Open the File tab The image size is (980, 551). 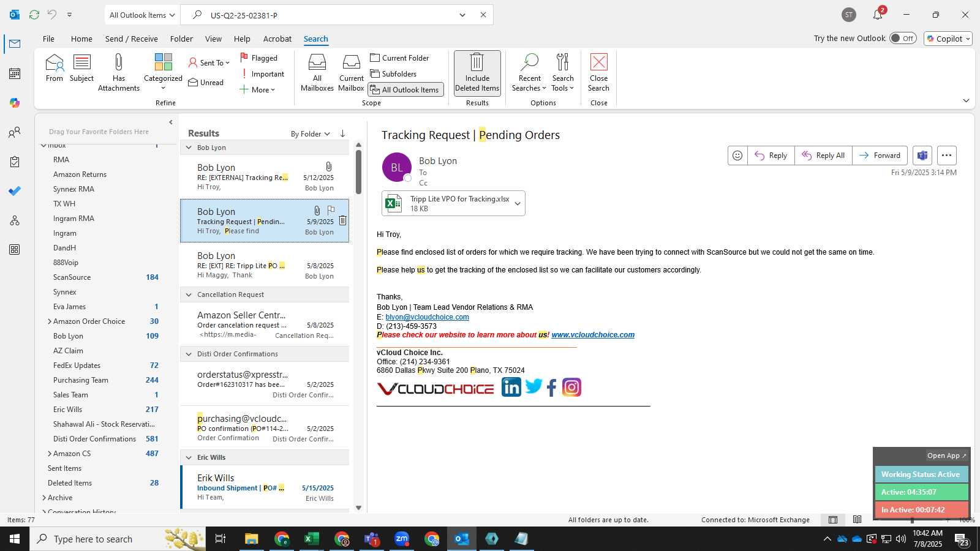coord(48,39)
